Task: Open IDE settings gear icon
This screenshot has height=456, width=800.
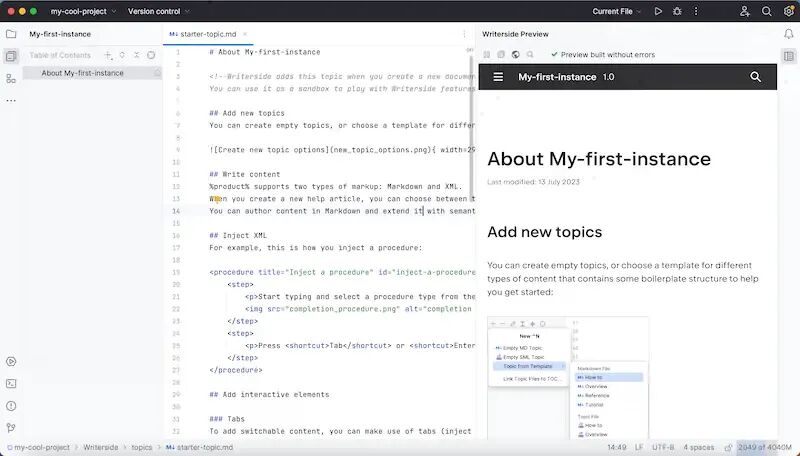Action: point(788,11)
